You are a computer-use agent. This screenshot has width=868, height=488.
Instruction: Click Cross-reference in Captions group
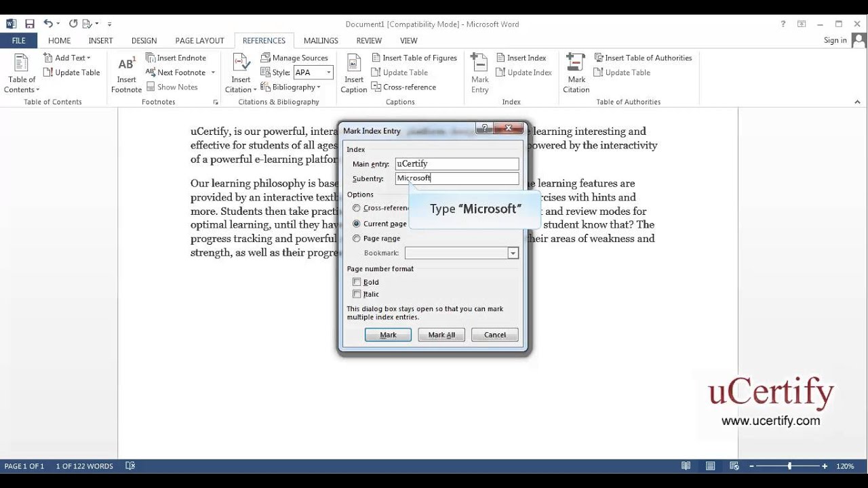pyautogui.click(x=403, y=87)
